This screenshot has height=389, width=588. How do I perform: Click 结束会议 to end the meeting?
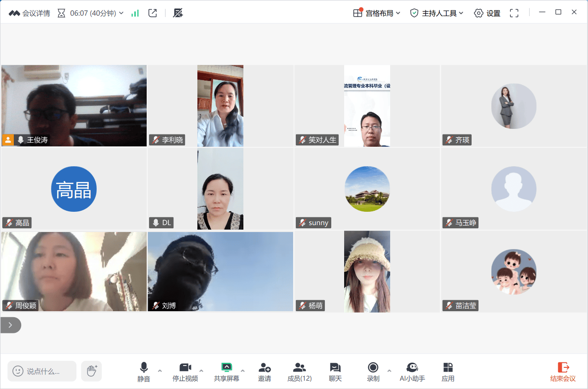pos(563,372)
